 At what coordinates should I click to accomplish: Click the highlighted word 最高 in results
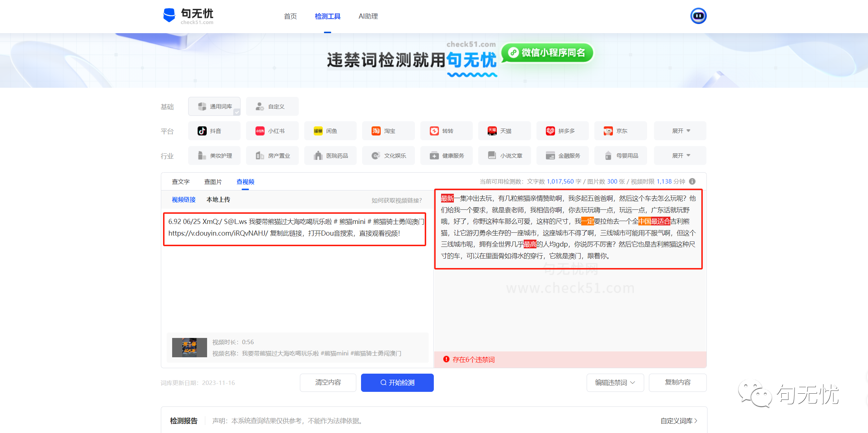pyautogui.click(x=530, y=244)
